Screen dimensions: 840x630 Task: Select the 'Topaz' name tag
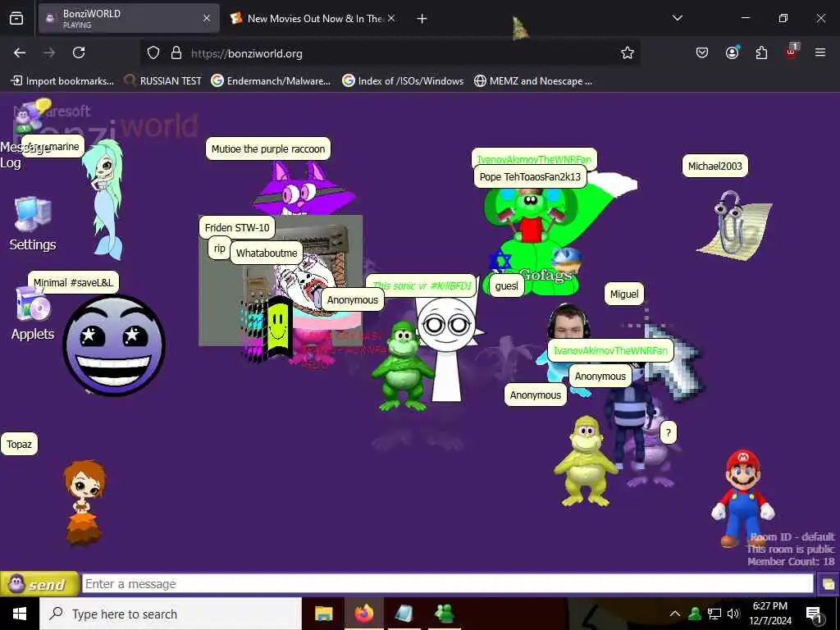(x=20, y=444)
